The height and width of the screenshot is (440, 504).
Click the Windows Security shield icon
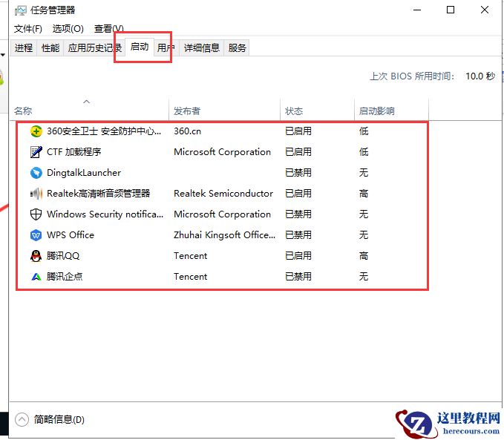(36, 214)
